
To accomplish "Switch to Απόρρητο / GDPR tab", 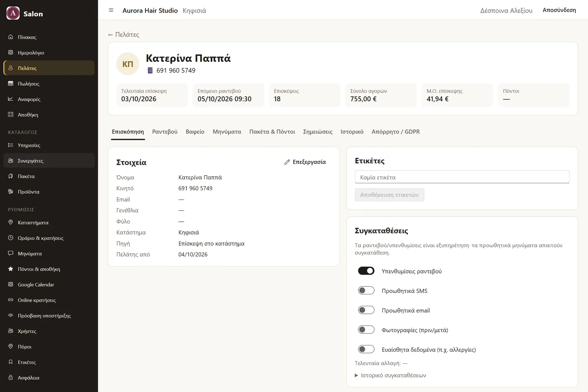I will [x=396, y=132].
